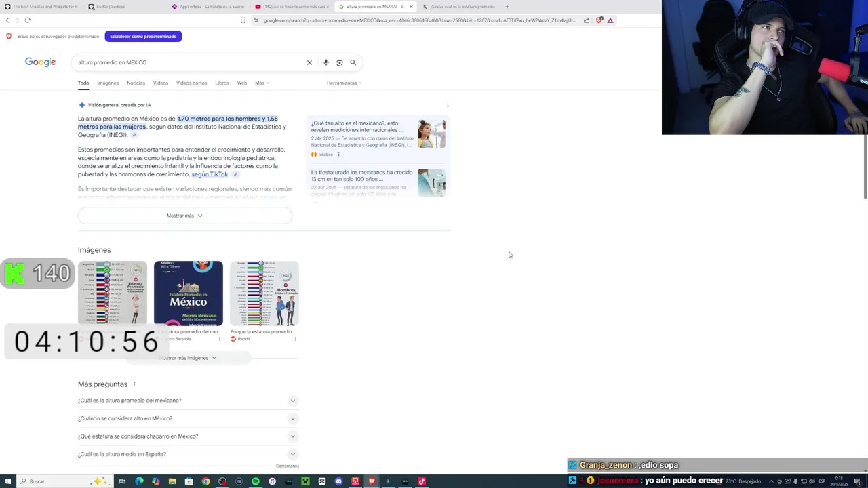Bookmark this page icon
The width and height of the screenshot is (868, 488).
coord(243,20)
